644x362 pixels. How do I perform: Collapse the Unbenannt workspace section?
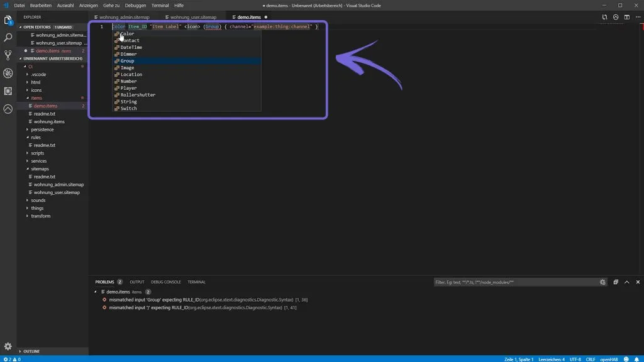pyautogui.click(x=21, y=58)
